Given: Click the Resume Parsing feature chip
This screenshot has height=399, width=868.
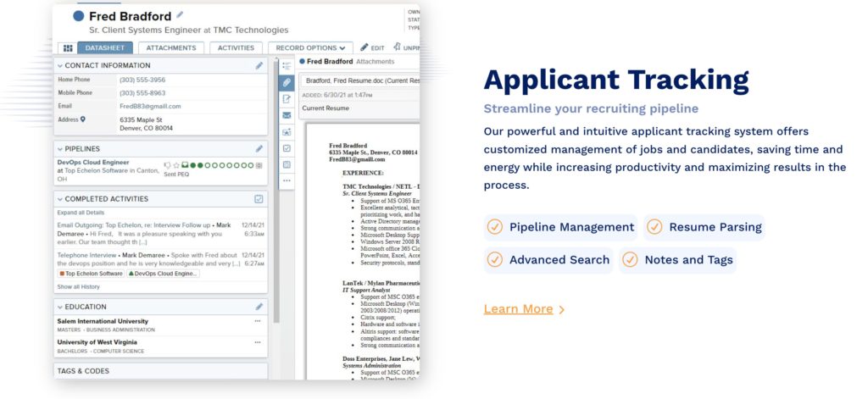Looking at the screenshot, I should click(x=704, y=227).
